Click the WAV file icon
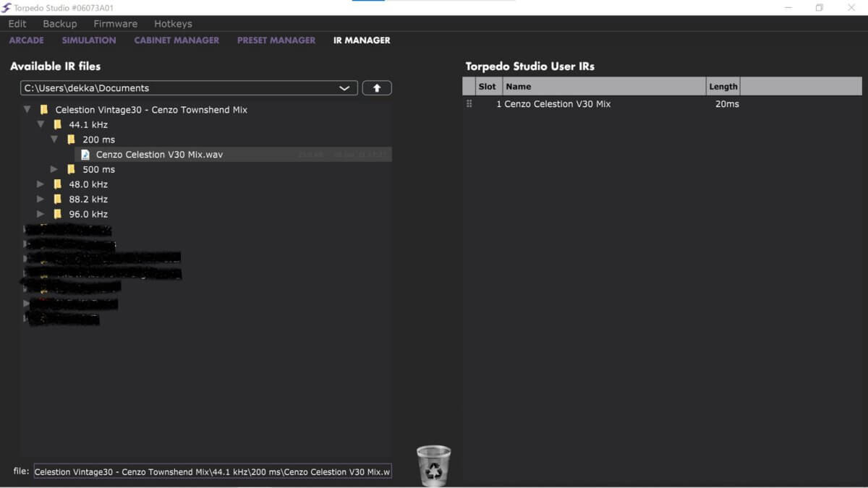Image resolution: width=868 pixels, height=488 pixels. click(x=85, y=155)
